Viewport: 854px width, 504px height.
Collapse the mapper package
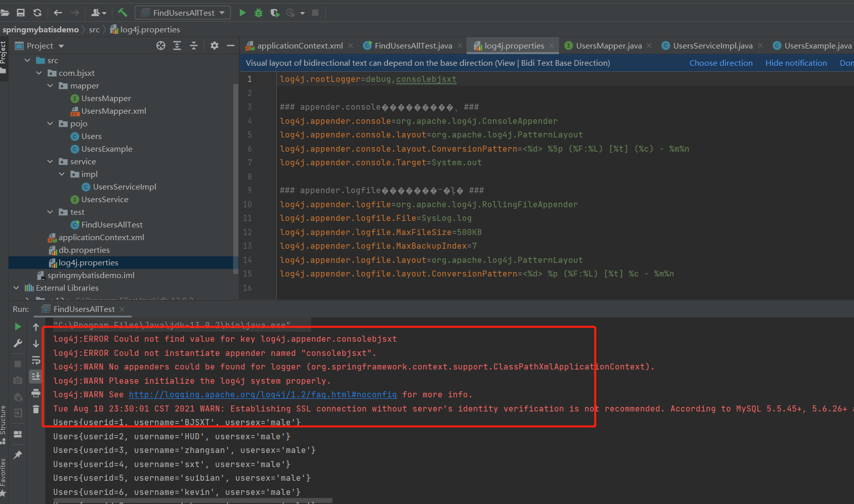coord(50,85)
